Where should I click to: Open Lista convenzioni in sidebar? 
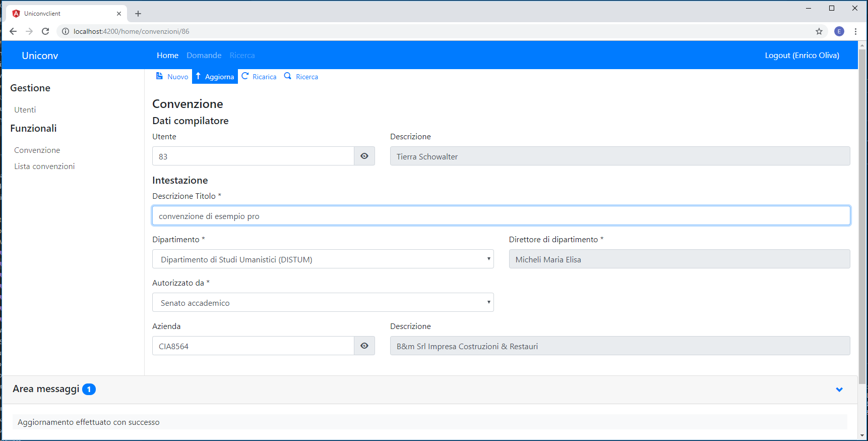tap(44, 167)
